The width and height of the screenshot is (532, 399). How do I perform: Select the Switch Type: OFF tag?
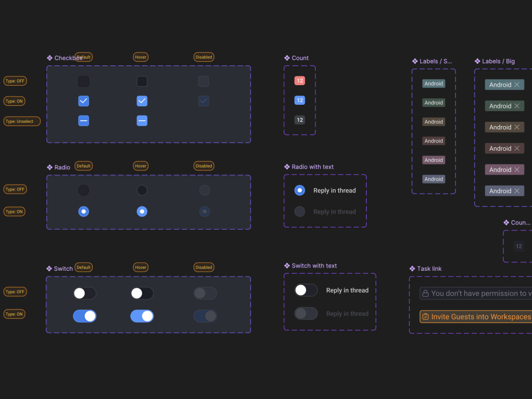(x=15, y=292)
